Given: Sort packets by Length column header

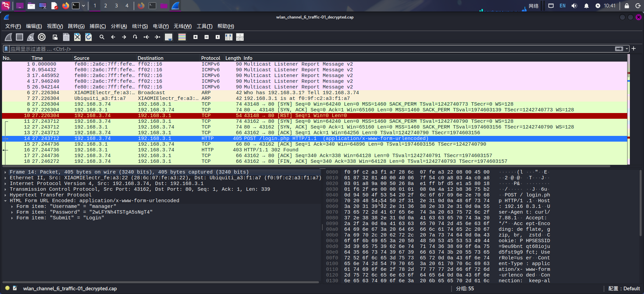Looking at the screenshot, I should click(x=233, y=58).
